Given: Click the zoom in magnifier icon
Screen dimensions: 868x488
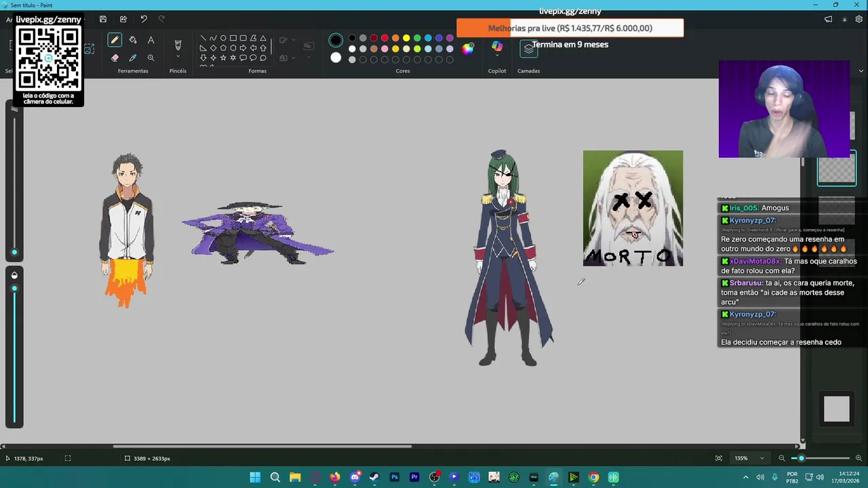Looking at the screenshot, I should (x=859, y=458).
